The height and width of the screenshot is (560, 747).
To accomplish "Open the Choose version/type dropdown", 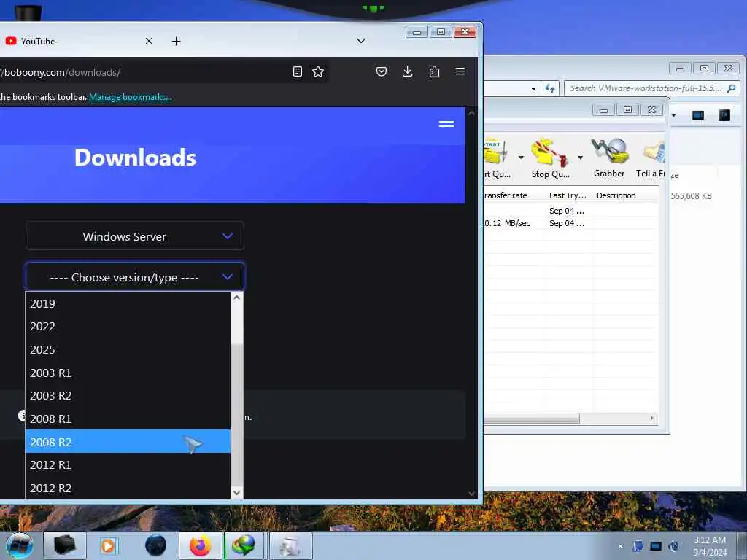I will tap(135, 276).
